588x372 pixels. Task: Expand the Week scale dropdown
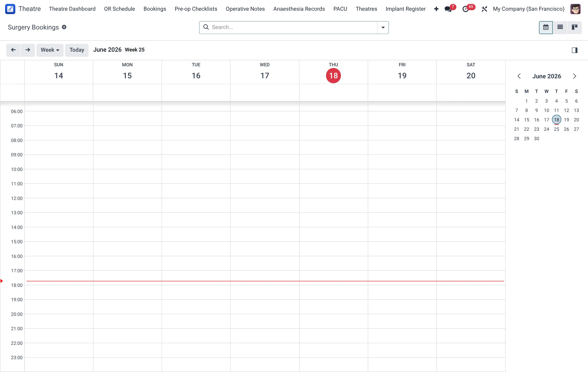point(50,50)
